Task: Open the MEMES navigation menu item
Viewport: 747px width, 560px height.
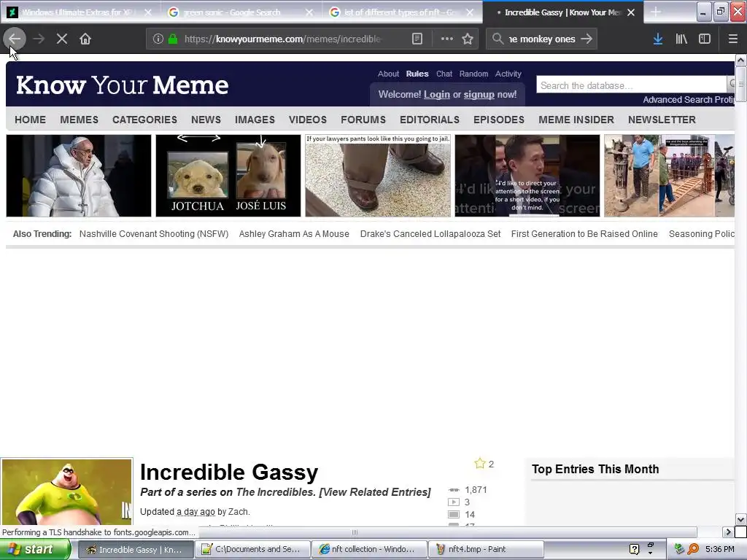Action: coord(79,120)
